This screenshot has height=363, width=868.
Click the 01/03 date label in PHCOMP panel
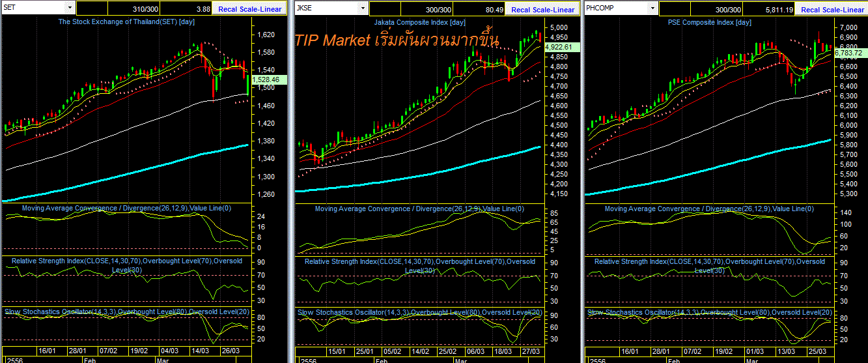click(755, 351)
